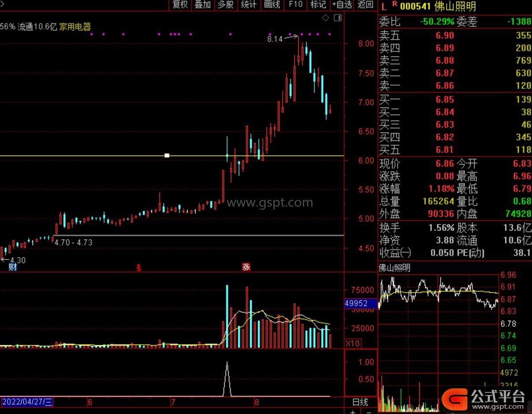Click 返回 to go back
532x414 pixels.
[366, 5]
